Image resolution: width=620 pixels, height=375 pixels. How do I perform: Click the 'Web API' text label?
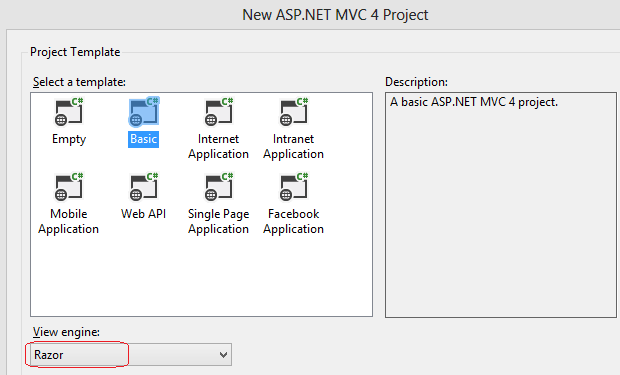tap(144, 214)
